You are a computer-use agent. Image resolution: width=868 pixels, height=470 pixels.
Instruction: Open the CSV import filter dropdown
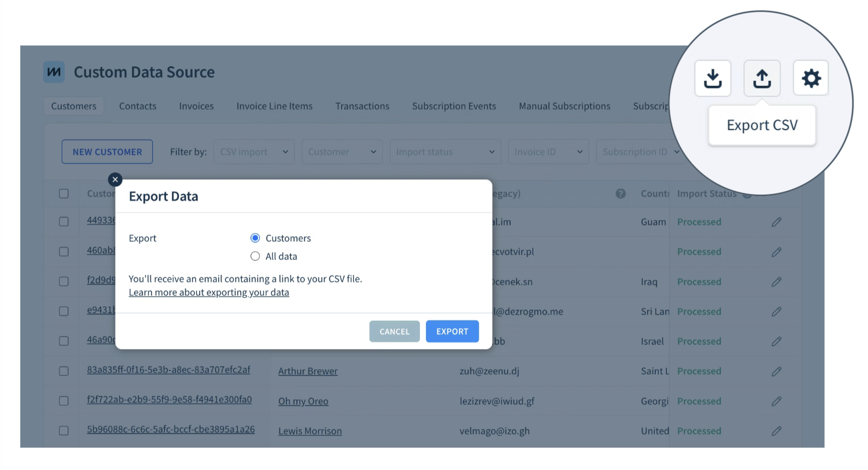point(253,151)
